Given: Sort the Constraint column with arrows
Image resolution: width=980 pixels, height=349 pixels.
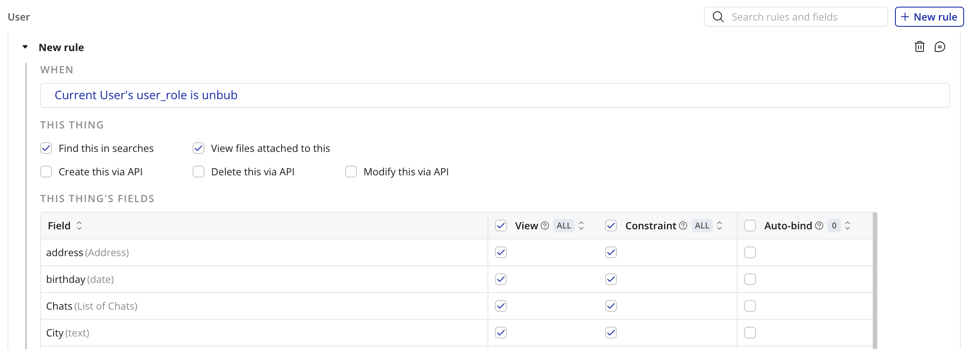Looking at the screenshot, I should 720,226.
